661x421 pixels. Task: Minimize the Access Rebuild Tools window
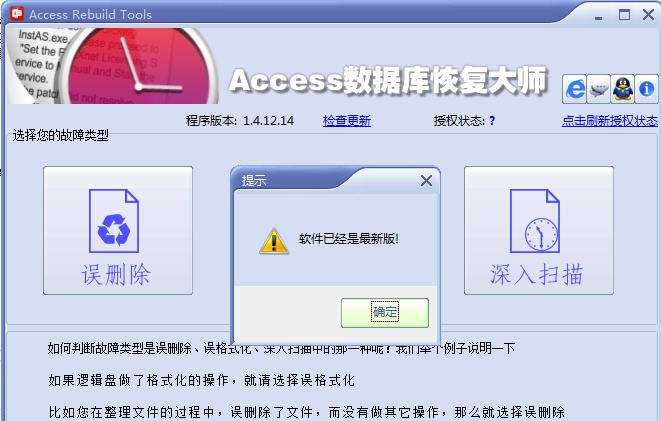[x=598, y=18]
